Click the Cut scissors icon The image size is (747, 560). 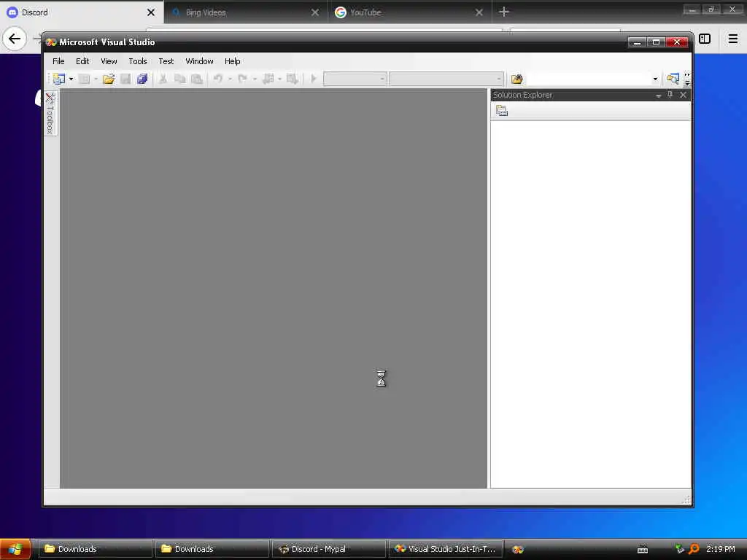163,79
